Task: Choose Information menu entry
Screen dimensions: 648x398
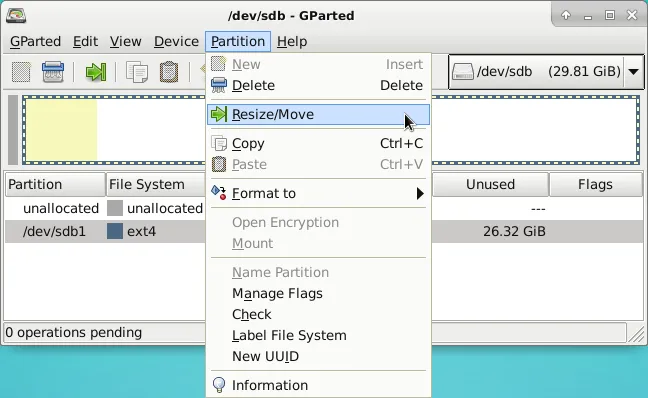Action: [318, 385]
